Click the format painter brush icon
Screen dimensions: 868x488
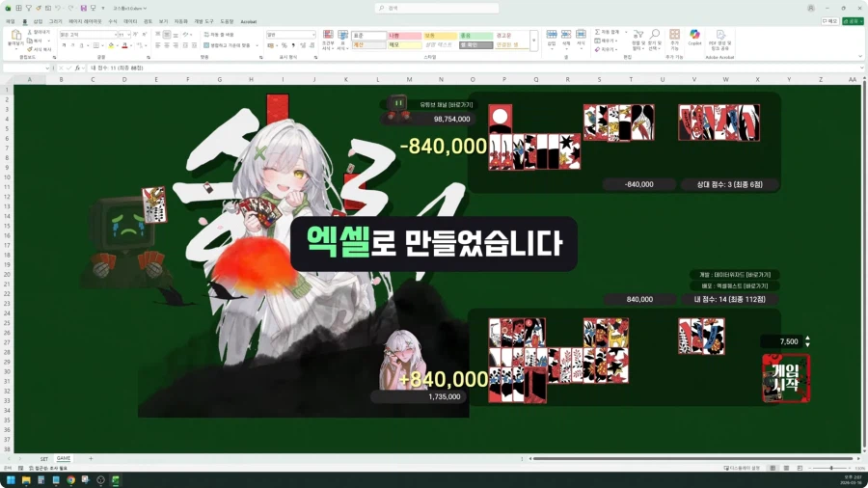coord(30,49)
